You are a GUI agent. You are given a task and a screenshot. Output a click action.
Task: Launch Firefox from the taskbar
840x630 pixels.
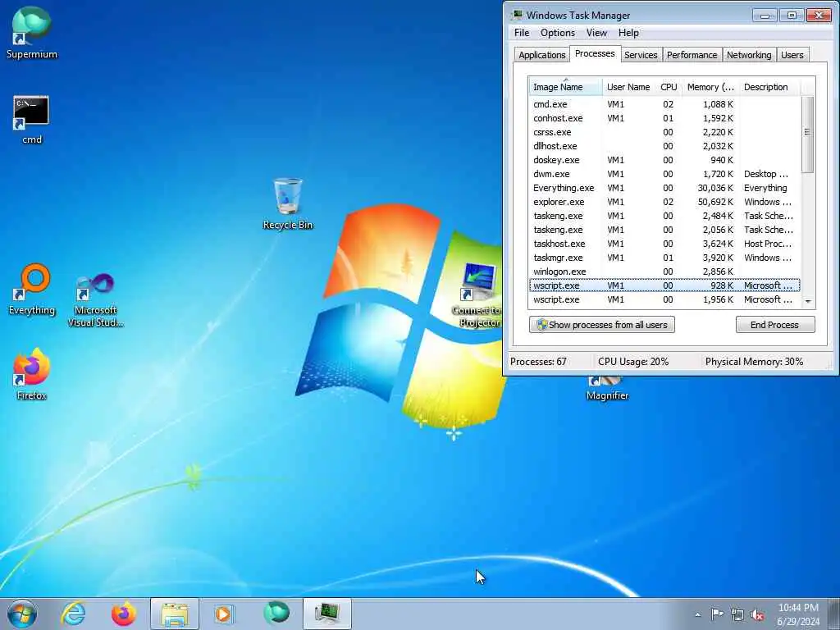(123, 614)
